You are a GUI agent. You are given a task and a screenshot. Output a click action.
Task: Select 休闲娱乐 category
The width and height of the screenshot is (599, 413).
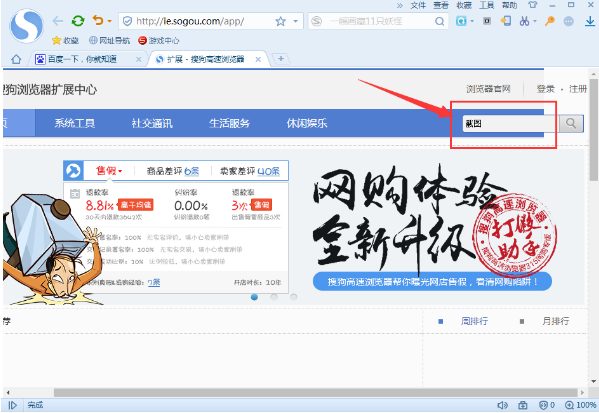point(307,123)
